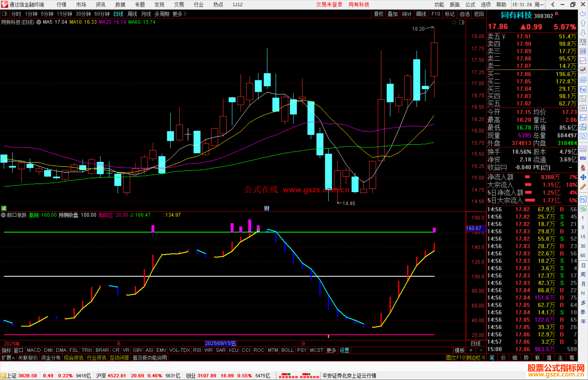The width and height of the screenshot is (588, 380).
Task: Click the plus zoom button beside 模板
Action: coord(471,350)
